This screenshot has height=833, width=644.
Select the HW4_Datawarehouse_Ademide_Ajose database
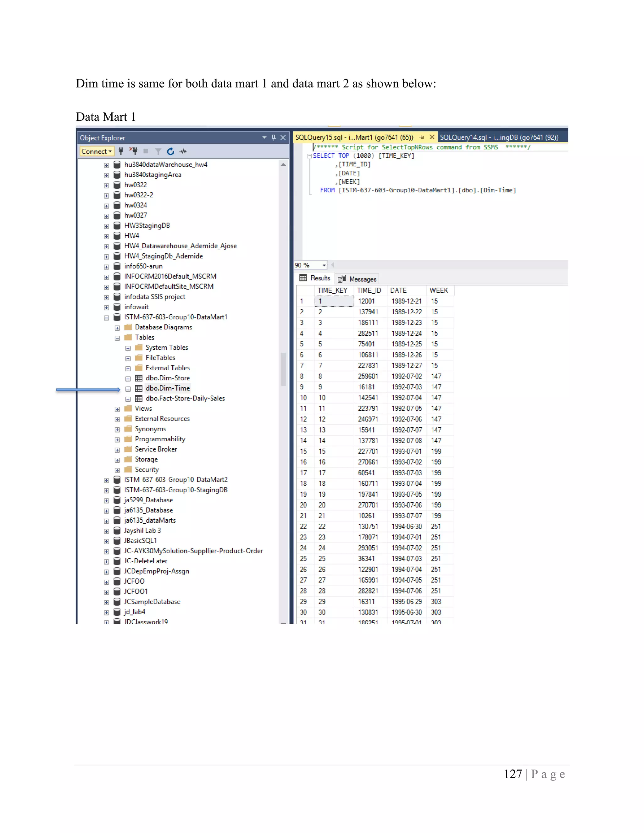coord(180,246)
